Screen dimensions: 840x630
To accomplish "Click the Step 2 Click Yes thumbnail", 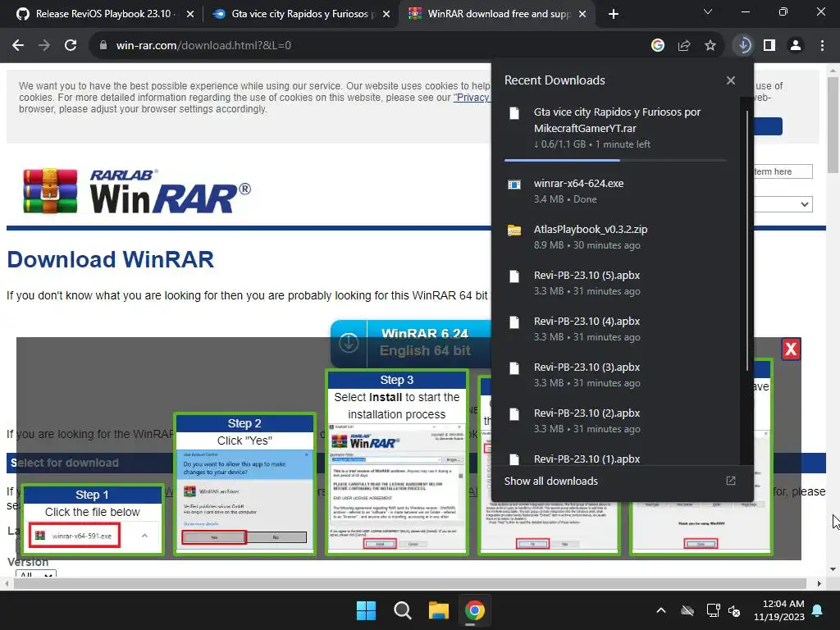I will (244, 483).
